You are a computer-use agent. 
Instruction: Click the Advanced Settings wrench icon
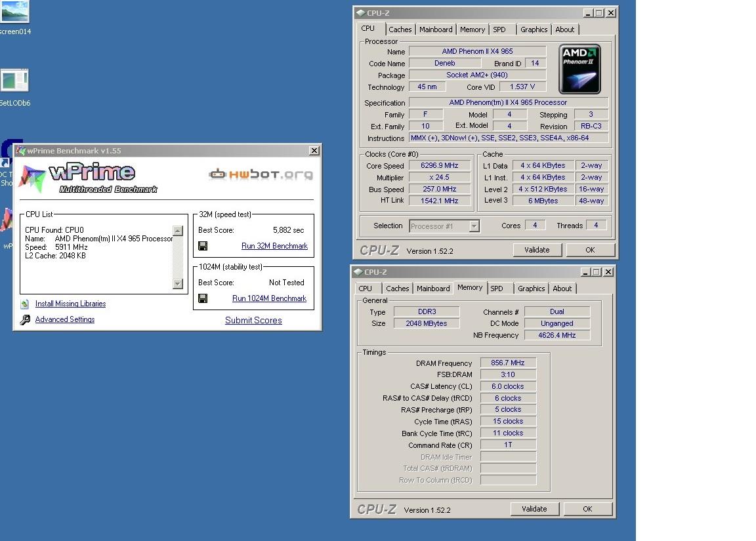pos(25,319)
